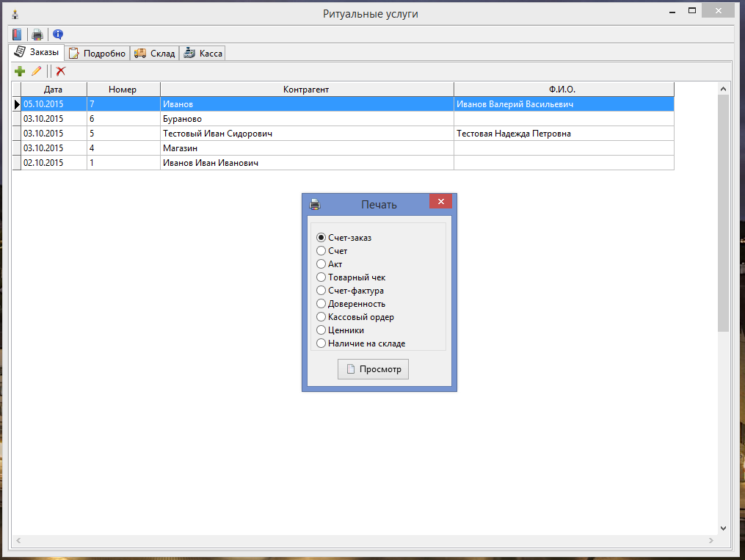This screenshot has width=745, height=560.
Task: Open the Склад tab
Action: tap(155, 53)
